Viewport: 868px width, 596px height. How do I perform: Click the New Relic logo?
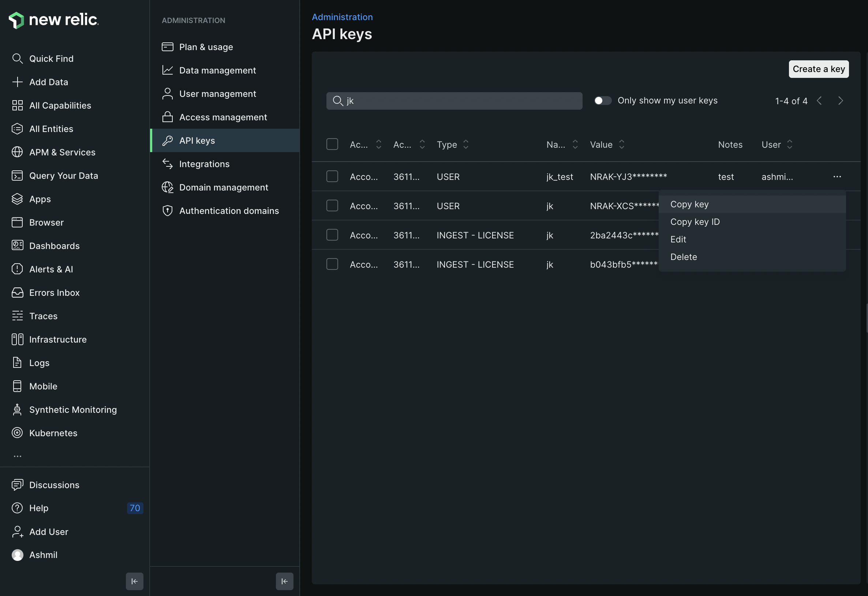tap(53, 20)
